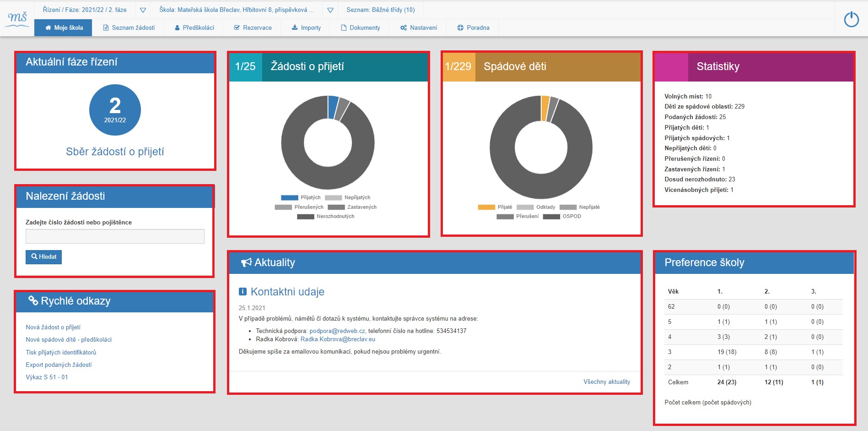Click 8 (8) cell in age 3 row
868x431 pixels.
pos(771,352)
